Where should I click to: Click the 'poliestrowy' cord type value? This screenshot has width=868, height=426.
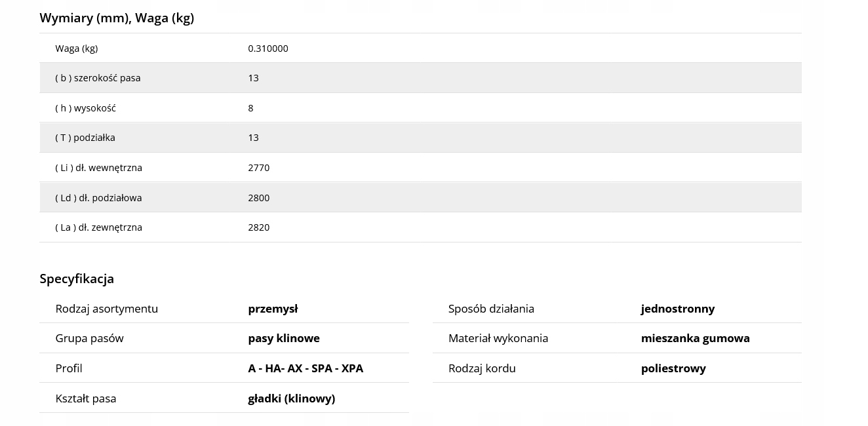click(x=673, y=368)
